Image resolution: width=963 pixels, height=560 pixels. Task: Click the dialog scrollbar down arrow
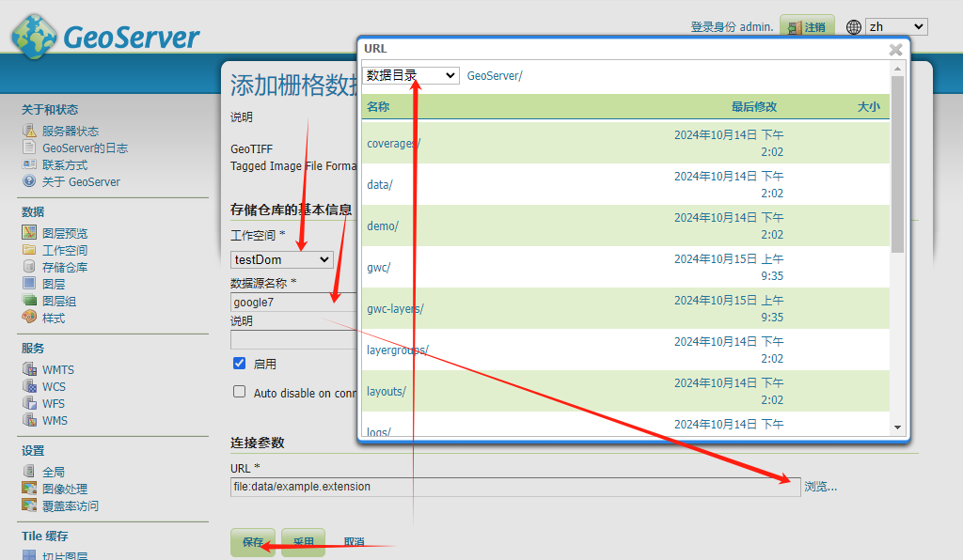(x=897, y=428)
